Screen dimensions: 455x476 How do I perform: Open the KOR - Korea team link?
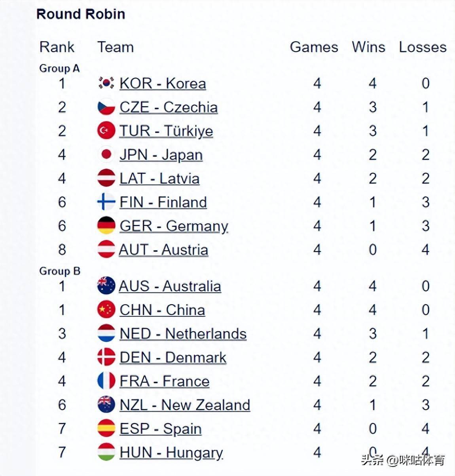coord(163,84)
